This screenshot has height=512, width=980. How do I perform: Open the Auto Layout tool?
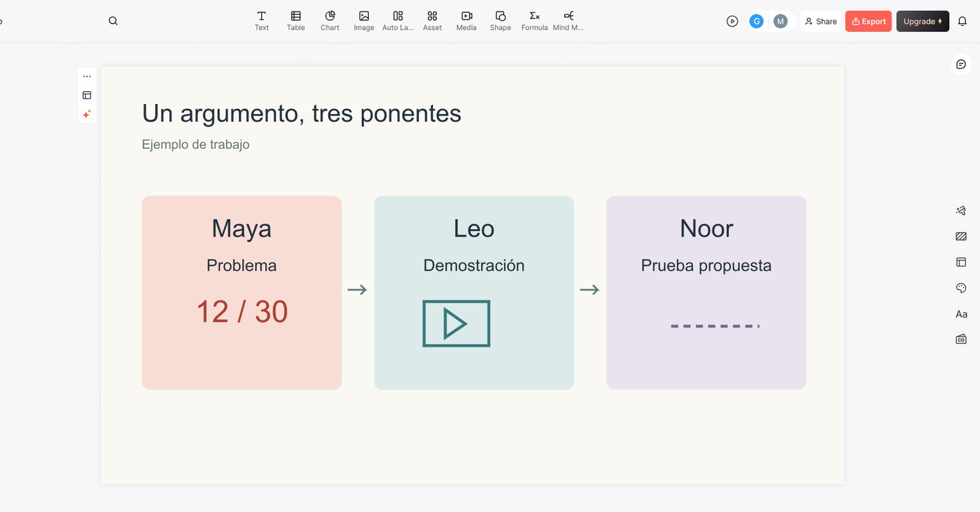click(x=398, y=21)
